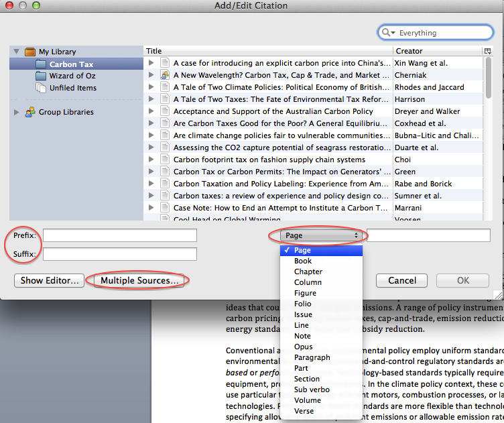Click the page number input field
This screenshot has width=504, height=423.
428,235
